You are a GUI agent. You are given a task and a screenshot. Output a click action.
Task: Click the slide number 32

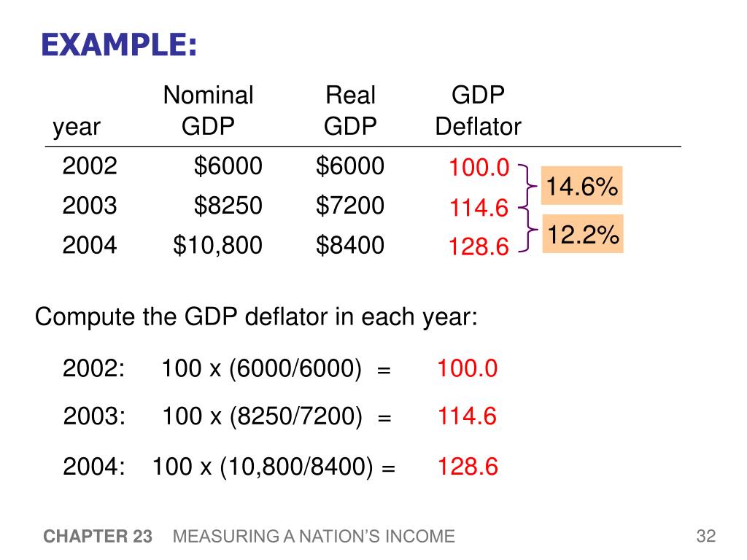706,536
